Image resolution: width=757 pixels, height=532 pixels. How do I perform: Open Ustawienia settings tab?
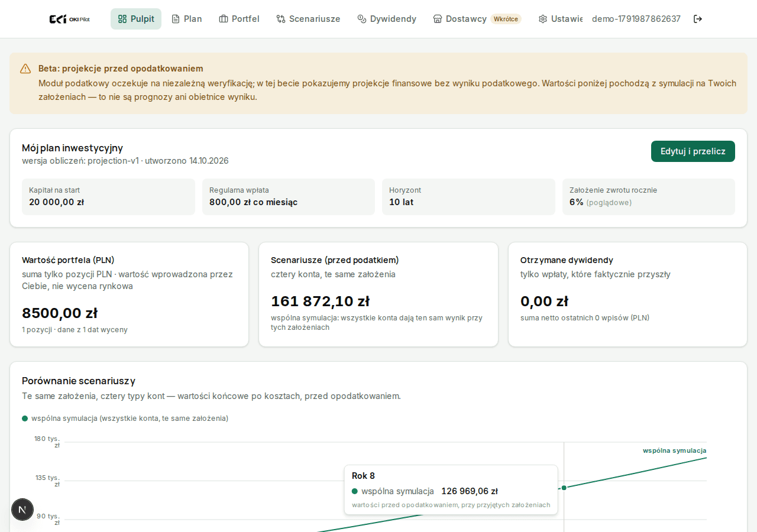[560, 19]
